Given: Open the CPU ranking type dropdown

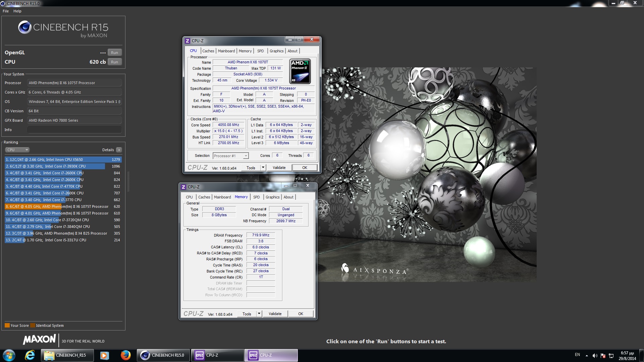Looking at the screenshot, I should click(x=17, y=150).
